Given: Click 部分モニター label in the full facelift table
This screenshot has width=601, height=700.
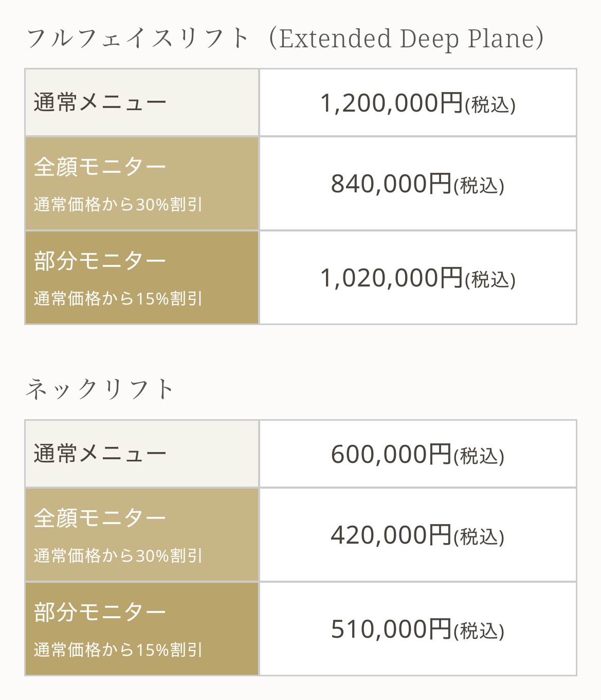Looking at the screenshot, I should click(x=100, y=261).
